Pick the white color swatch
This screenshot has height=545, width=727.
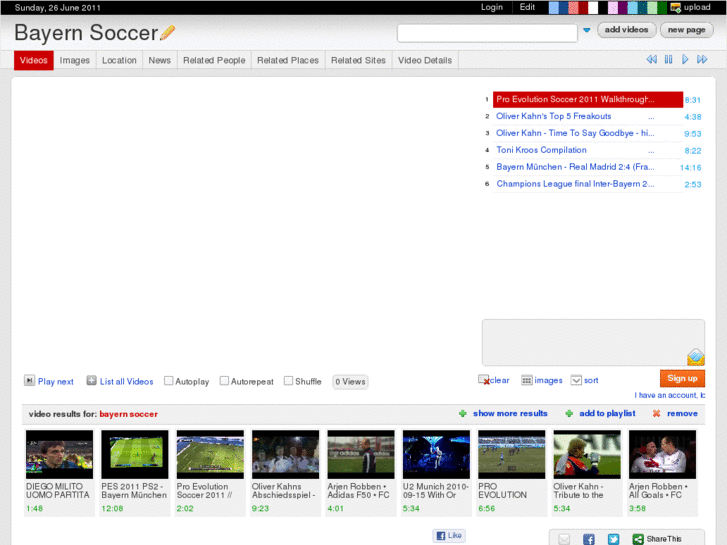click(593, 7)
